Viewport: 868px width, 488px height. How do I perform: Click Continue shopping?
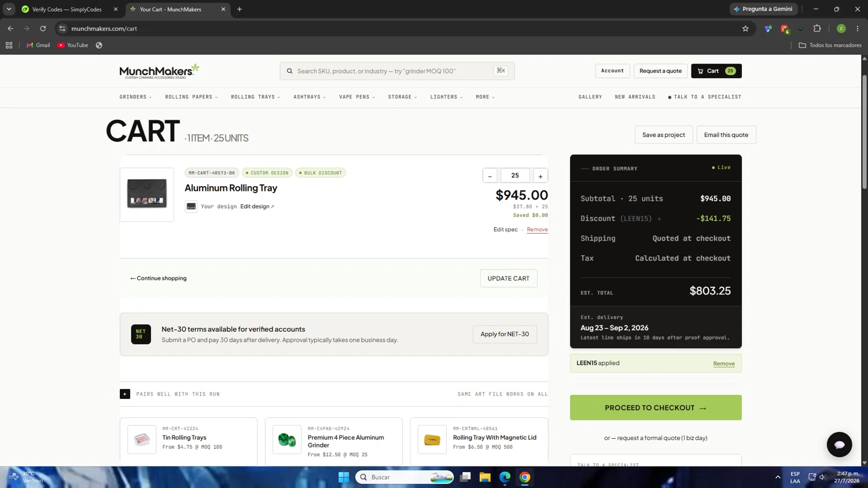click(158, 278)
